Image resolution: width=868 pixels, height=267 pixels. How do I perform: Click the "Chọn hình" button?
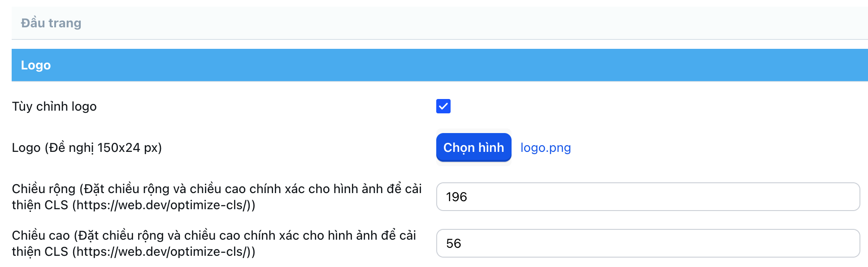point(473,147)
